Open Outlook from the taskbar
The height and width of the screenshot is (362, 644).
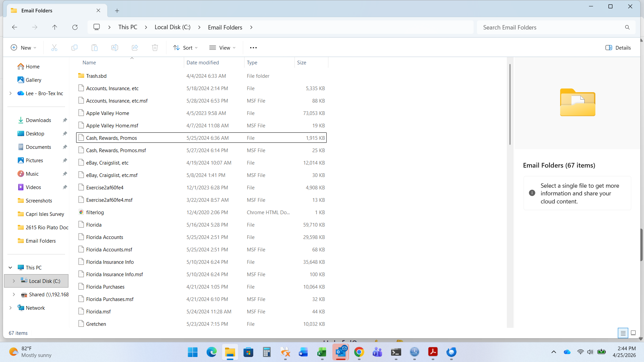pyautogui.click(x=340, y=352)
